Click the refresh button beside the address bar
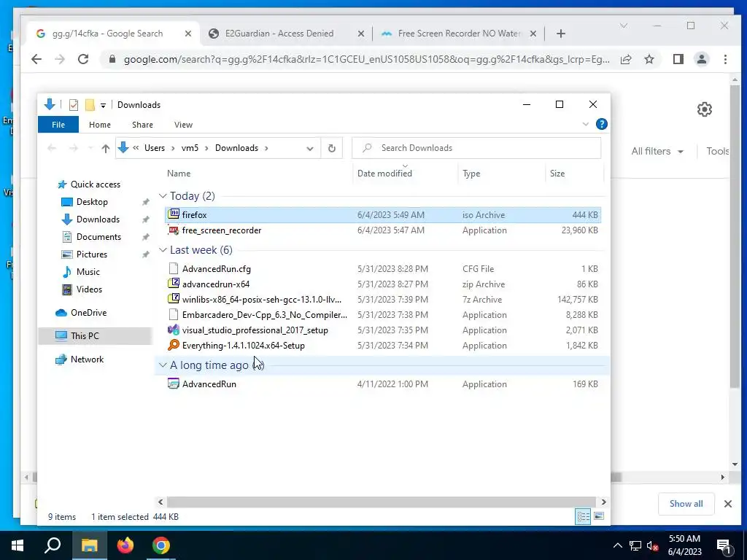This screenshot has width=747, height=560. [x=332, y=148]
